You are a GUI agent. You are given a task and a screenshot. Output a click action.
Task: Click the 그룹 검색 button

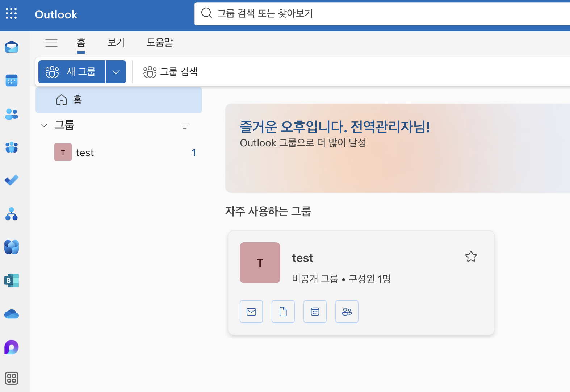(171, 72)
